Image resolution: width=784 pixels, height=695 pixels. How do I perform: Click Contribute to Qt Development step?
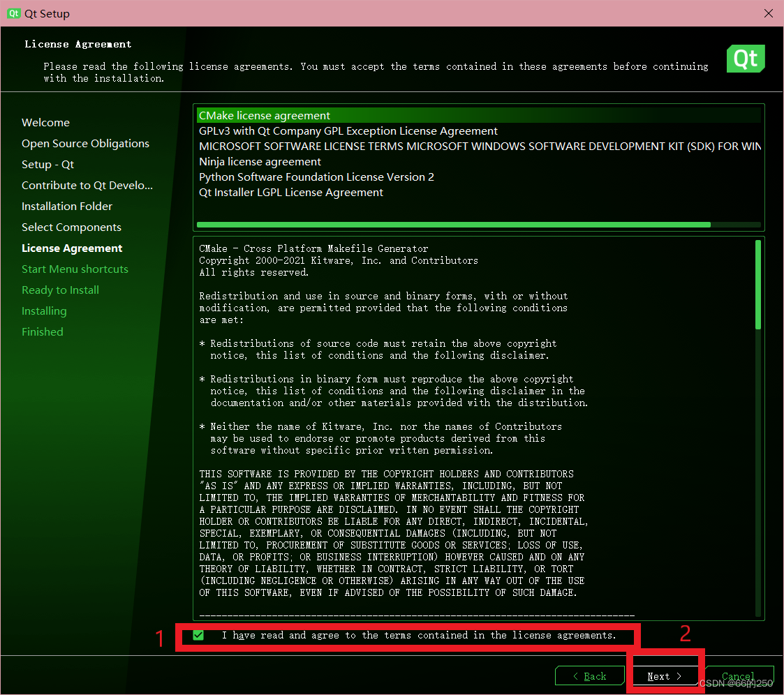[87, 186]
